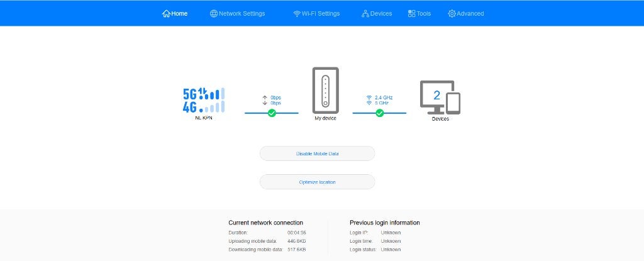644x261 pixels.
Task: Open the Network Settings tab
Action: [x=237, y=14]
